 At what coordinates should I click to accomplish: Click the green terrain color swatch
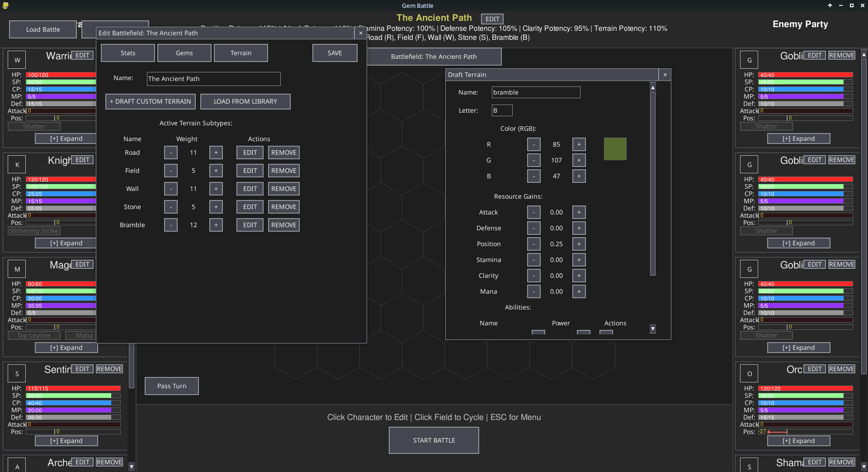pyautogui.click(x=615, y=149)
